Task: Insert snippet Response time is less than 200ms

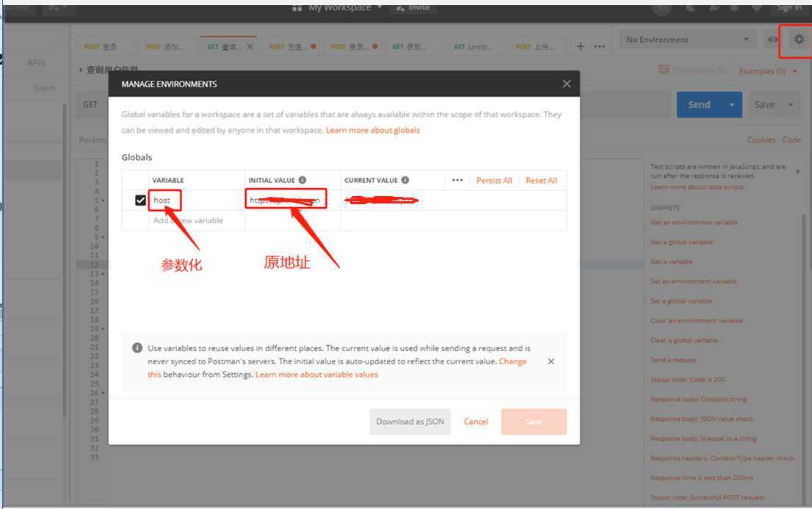Action: click(702, 478)
